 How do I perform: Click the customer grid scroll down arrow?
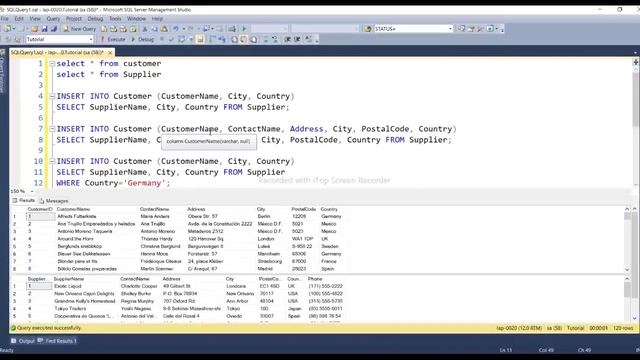click(x=627, y=270)
